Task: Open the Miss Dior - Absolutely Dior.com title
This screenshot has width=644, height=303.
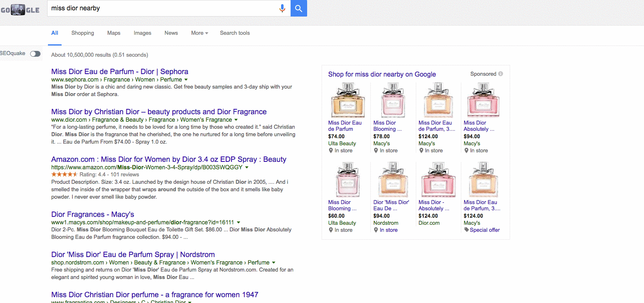Action: point(434,205)
